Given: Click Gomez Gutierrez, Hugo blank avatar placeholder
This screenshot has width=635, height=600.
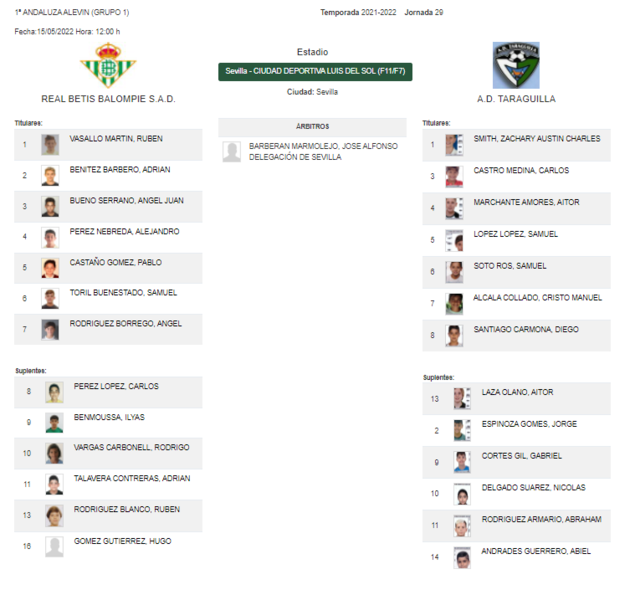Looking at the screenshot, I should pos(54,547).
